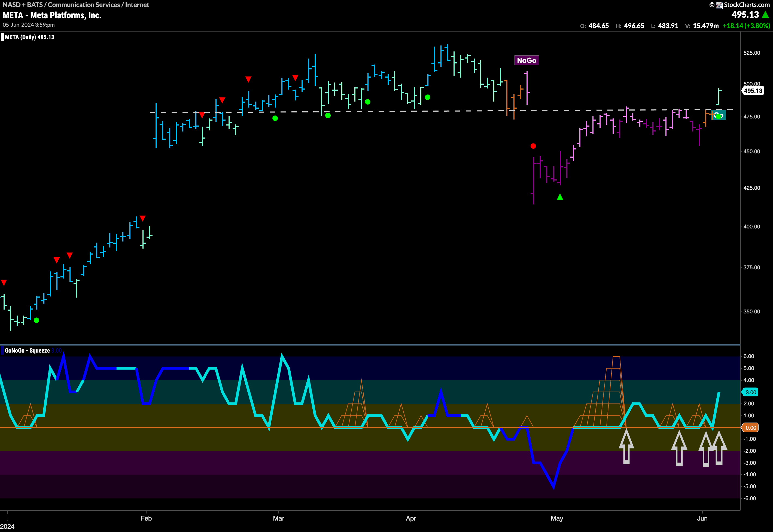The height and width of the screenshot is (532, 773).
Task: Click the low value L: 483.91
Action: 665,26
